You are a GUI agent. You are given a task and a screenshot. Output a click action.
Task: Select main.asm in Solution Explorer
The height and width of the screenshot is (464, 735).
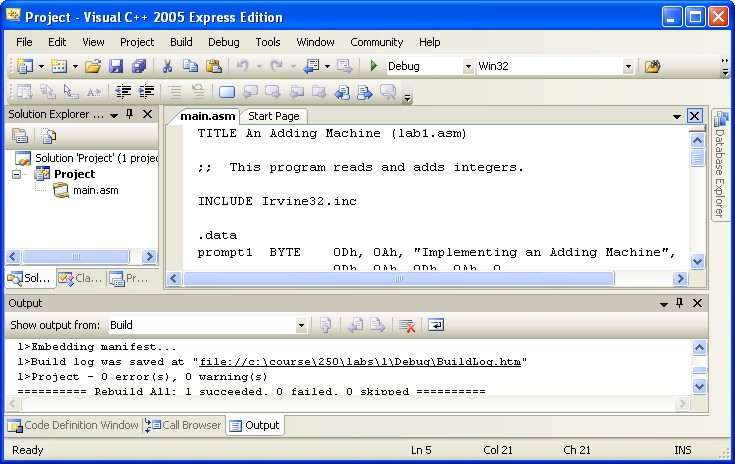click(x=95, y=190)
